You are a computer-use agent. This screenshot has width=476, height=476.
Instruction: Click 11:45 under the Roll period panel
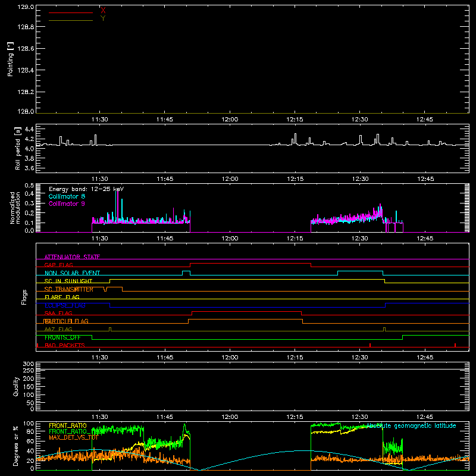pos(165,179)
